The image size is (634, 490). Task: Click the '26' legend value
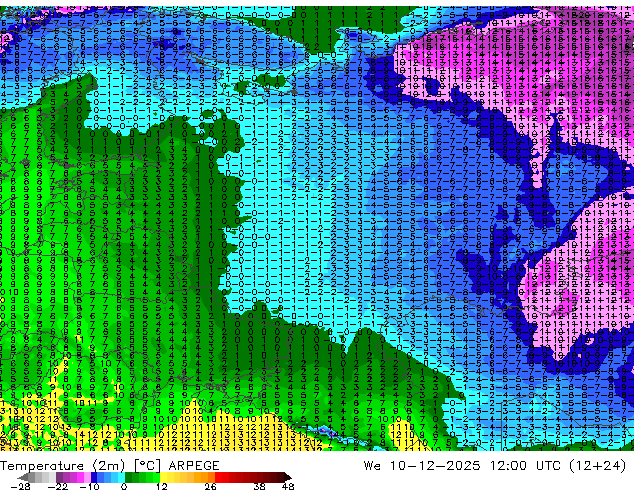pos(210,486)
